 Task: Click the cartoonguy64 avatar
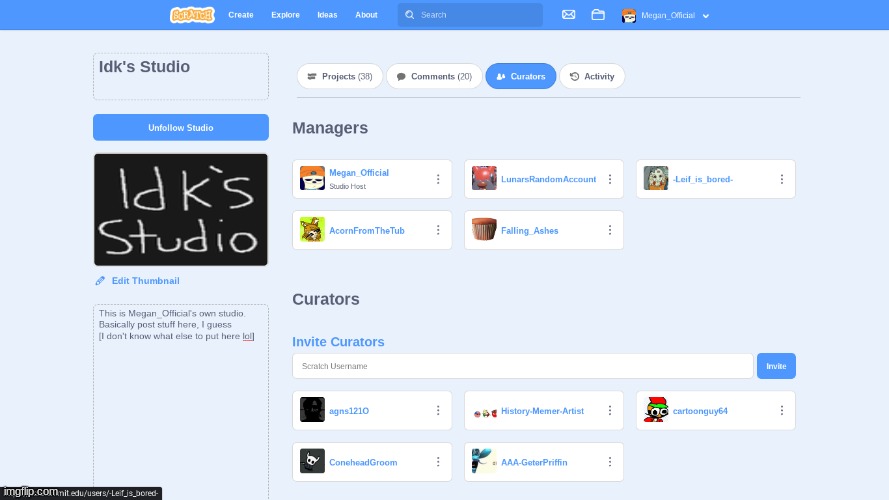pyautogui.click(x=656, y=410)
